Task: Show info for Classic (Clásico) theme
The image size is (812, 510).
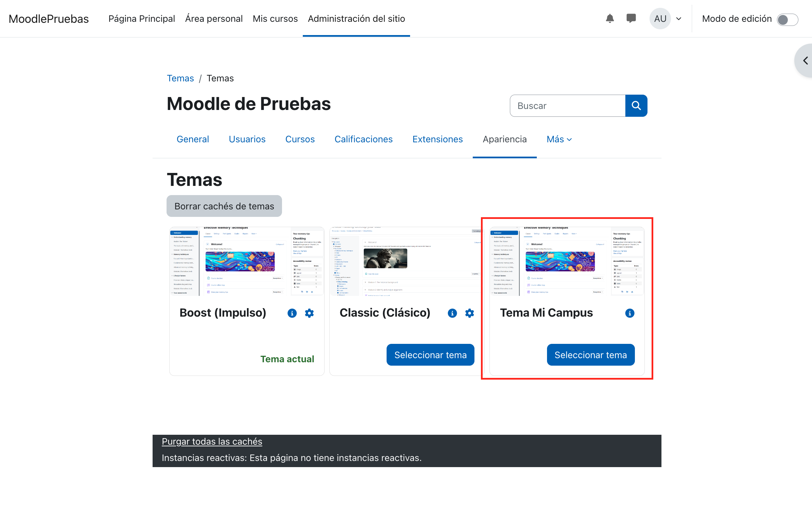Action: 452,313
